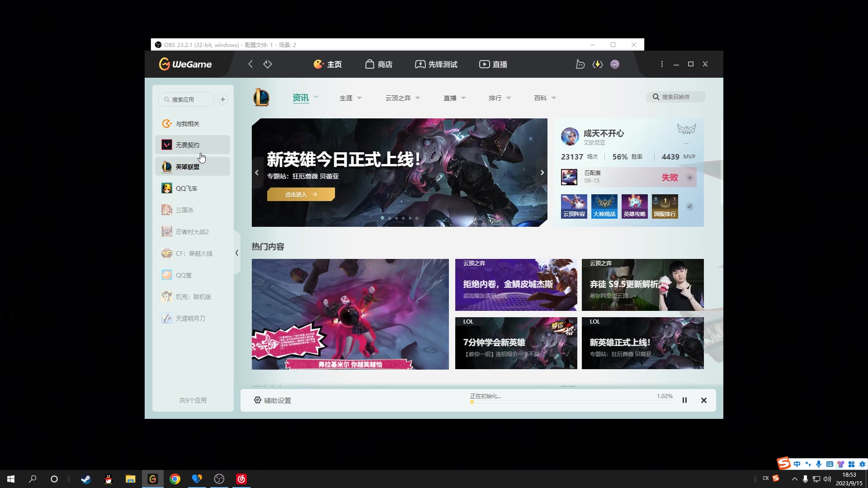Show the previous banner slide
Screen dimensions: 868x488
(257, 173)
